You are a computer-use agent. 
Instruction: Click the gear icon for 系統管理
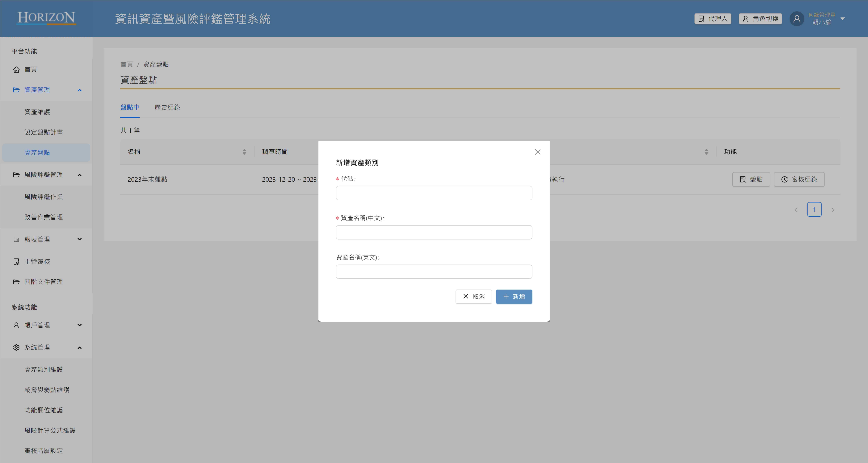point(16,347)
